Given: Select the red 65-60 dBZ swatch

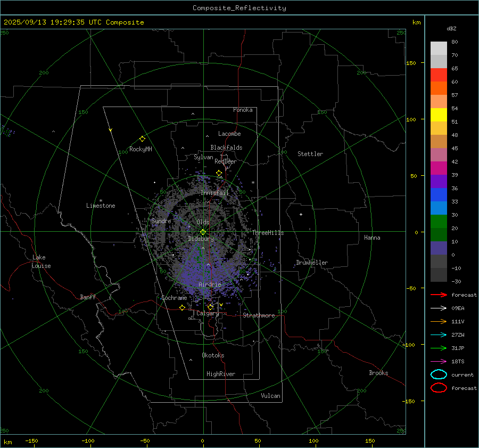Looking at the screenshot, I should (439, 75).
